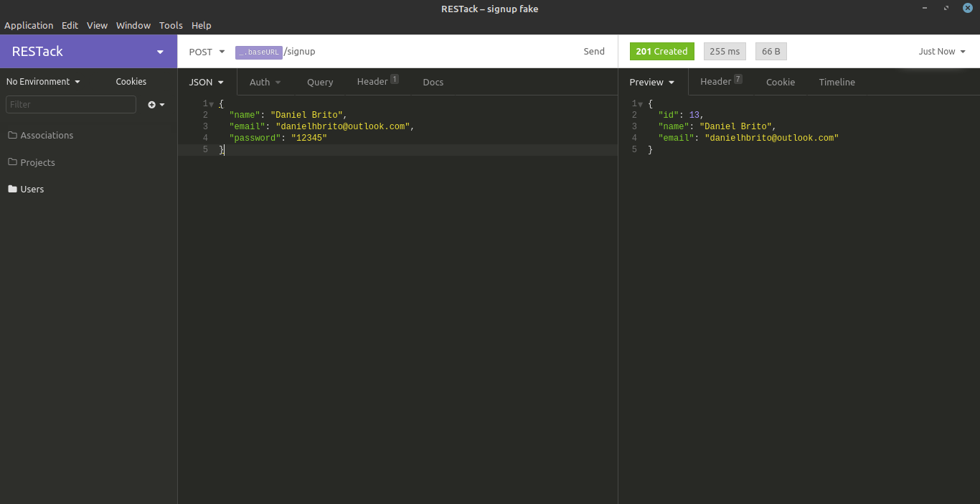Click the request "password" key
The width and height of the screenshot is (980, 504).
point(255,139)
